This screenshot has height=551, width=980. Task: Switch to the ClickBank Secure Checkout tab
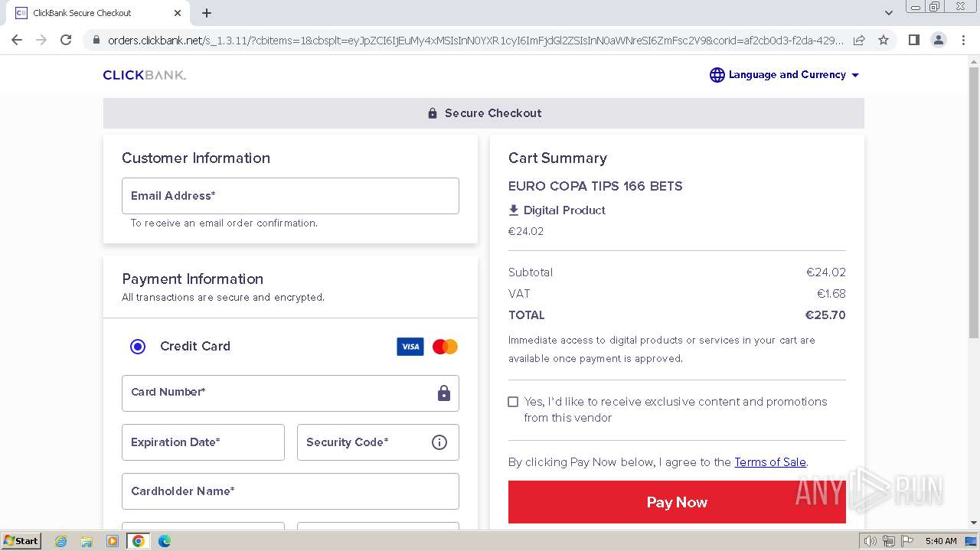point(92,13)
